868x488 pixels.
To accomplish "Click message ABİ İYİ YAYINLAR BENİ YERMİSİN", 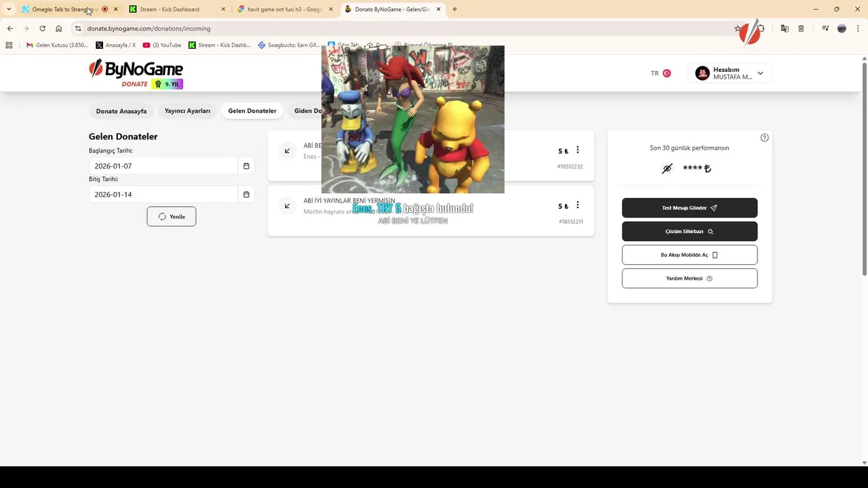I will click(349, 201).
